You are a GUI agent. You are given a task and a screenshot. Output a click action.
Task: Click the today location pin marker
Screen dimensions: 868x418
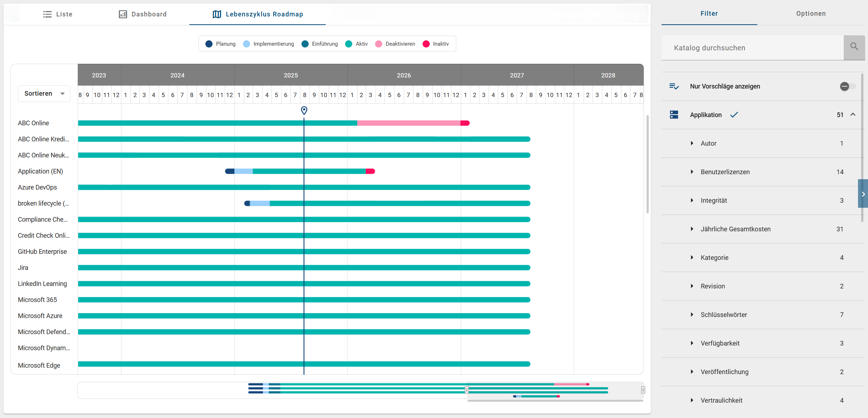pyautogui.click(x=304, y=110)
